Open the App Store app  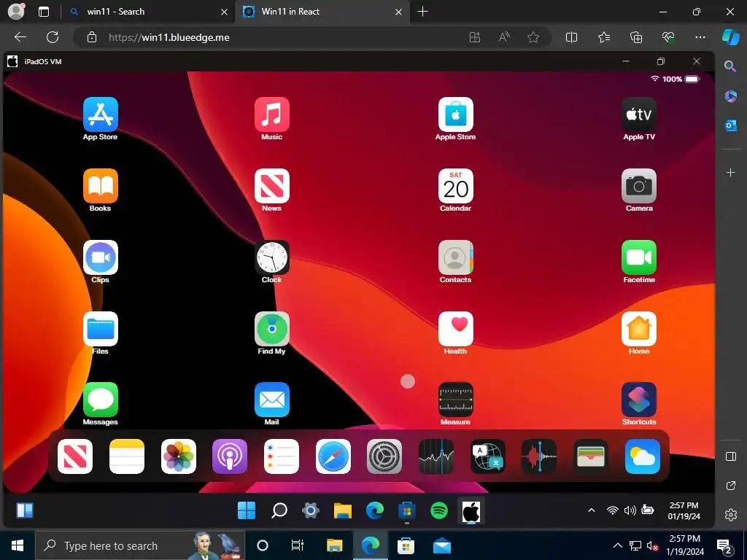(101, 114)
